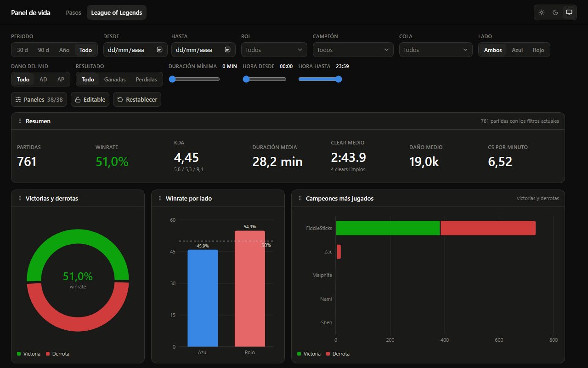
Task: Open calendar picker in Hasta field
Action: [x=227, y=50]
